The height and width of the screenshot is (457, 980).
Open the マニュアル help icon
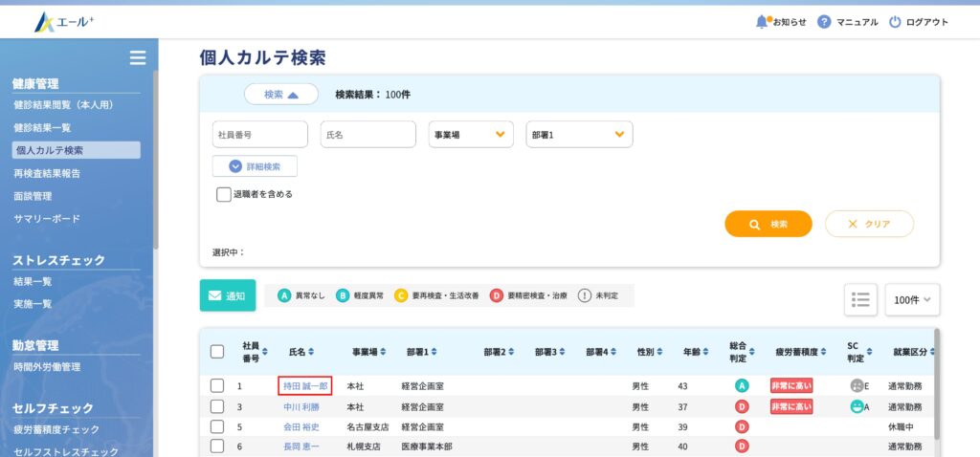[823, 21]
